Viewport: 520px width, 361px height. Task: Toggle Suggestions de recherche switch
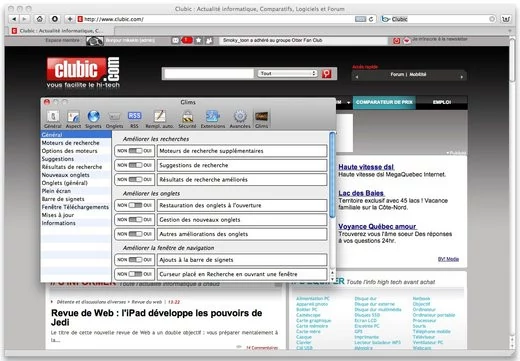click(x=135, y=165)
